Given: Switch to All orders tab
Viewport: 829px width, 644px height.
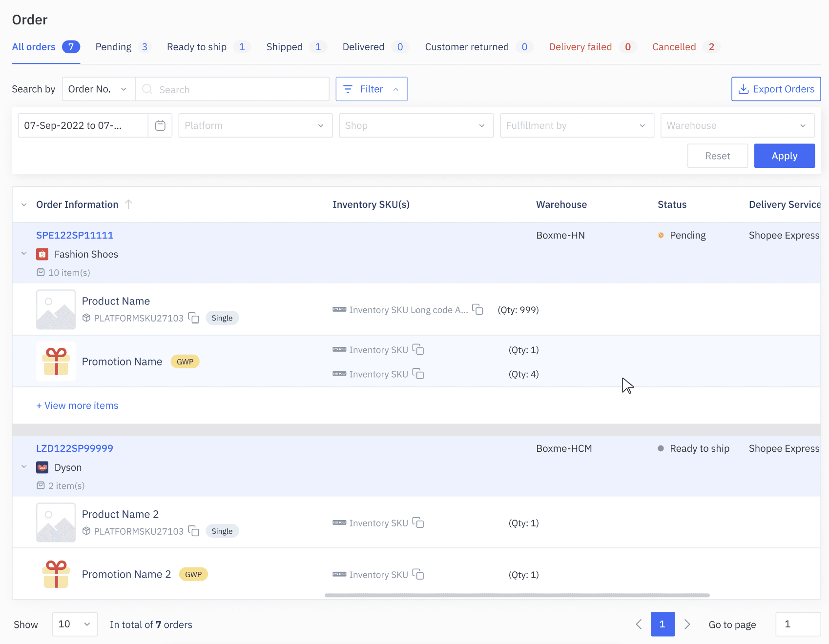Looking at the screenshot, I should pos(46,47).
